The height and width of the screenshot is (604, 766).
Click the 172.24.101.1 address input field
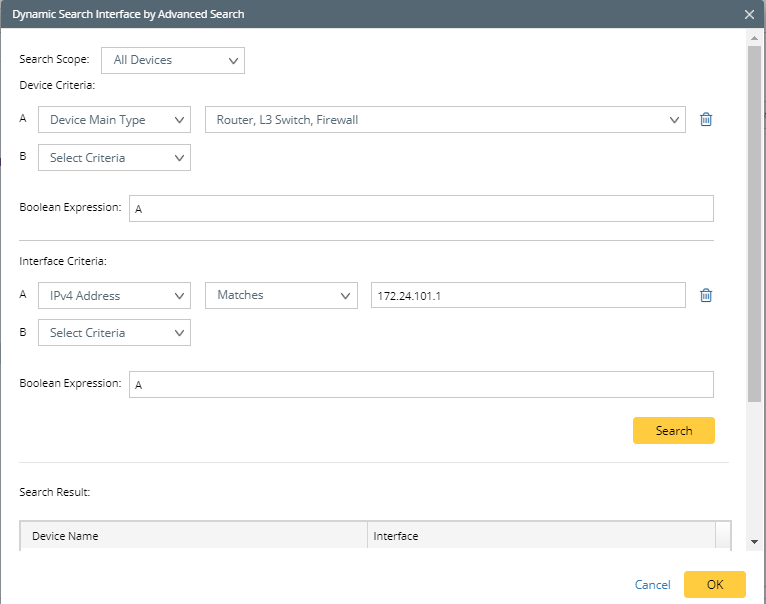pyautogui.click(x=527, y=295)
